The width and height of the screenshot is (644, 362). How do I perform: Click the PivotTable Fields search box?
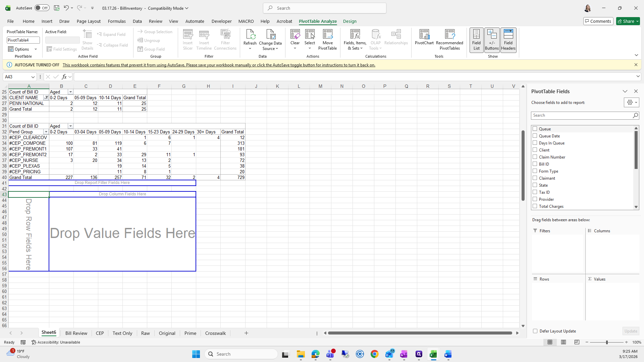582,115
